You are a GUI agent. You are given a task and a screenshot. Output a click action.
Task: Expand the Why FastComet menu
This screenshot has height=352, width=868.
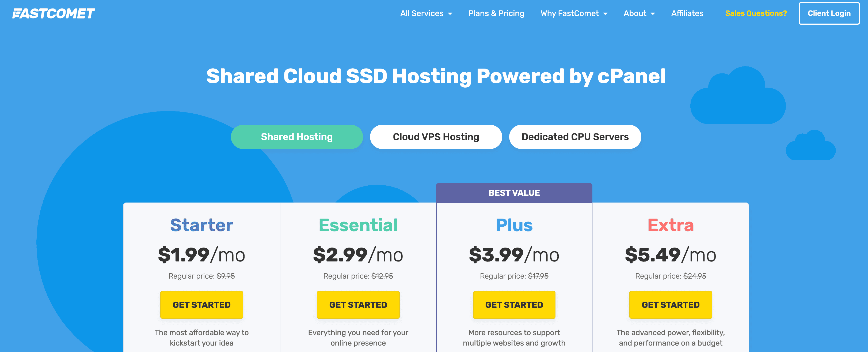[x=574, y=13]
